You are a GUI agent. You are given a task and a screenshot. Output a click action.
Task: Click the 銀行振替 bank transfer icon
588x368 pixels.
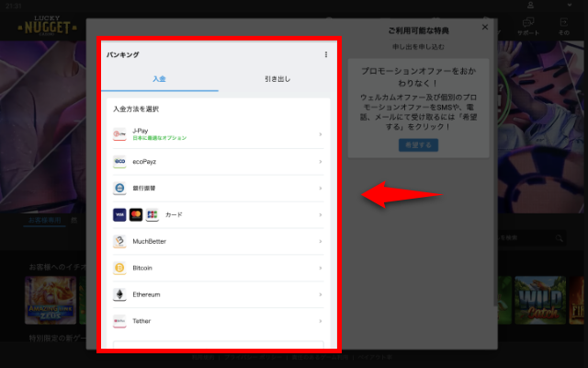[119, 188]
